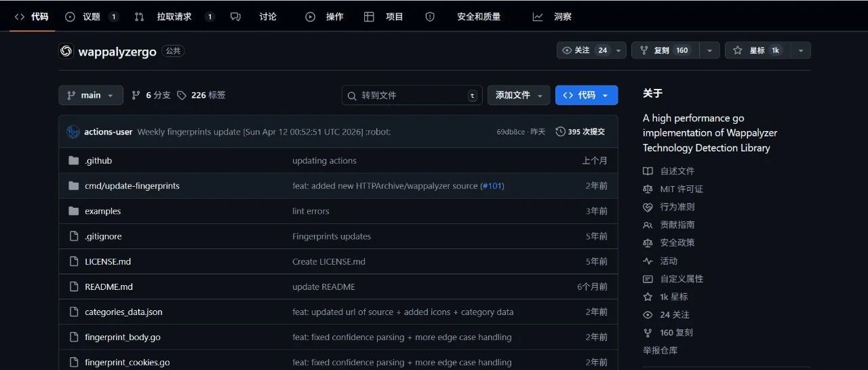Click the cmd/update-fingerprints folder icon
The height and width of the screenshot is (370, 868).
pos(74,186)
